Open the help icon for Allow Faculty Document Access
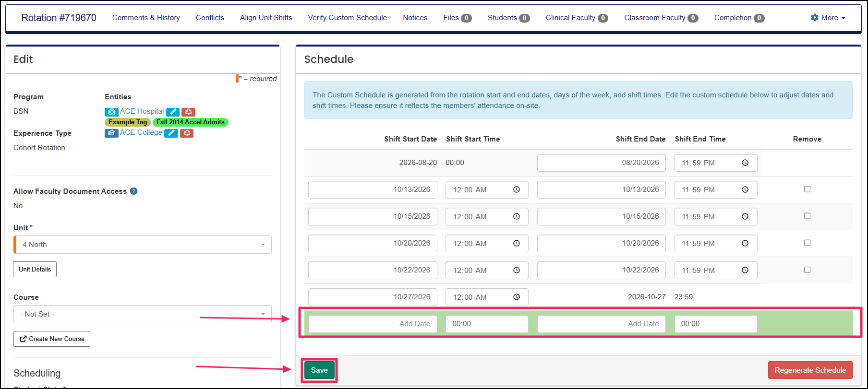This screenshot has height=389, width=868. click(134, 191)
